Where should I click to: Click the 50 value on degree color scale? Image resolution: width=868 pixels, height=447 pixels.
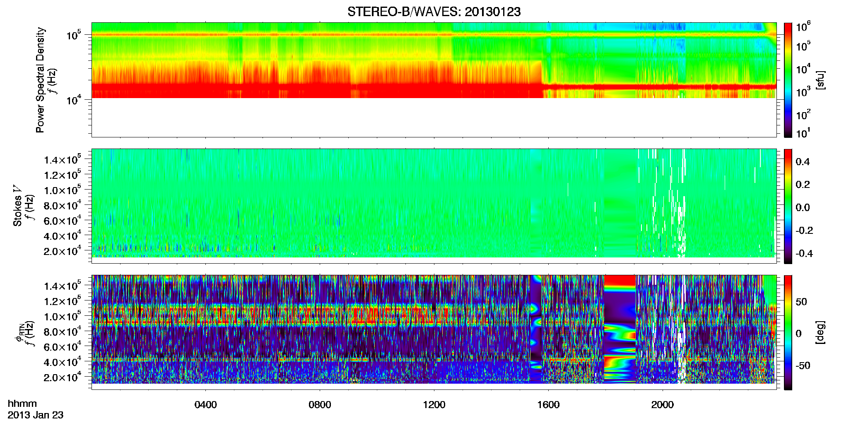(x=801, y=302)
